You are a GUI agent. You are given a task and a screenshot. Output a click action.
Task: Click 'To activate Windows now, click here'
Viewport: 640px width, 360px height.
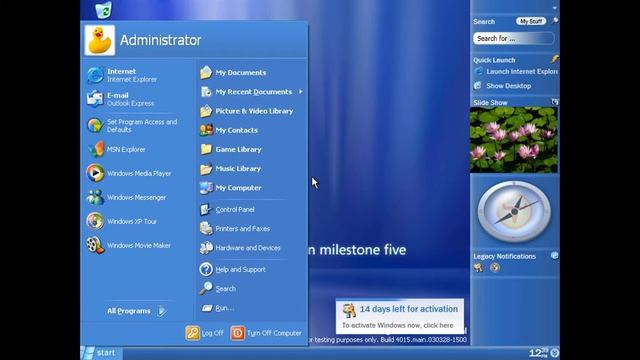click(398, 325)
